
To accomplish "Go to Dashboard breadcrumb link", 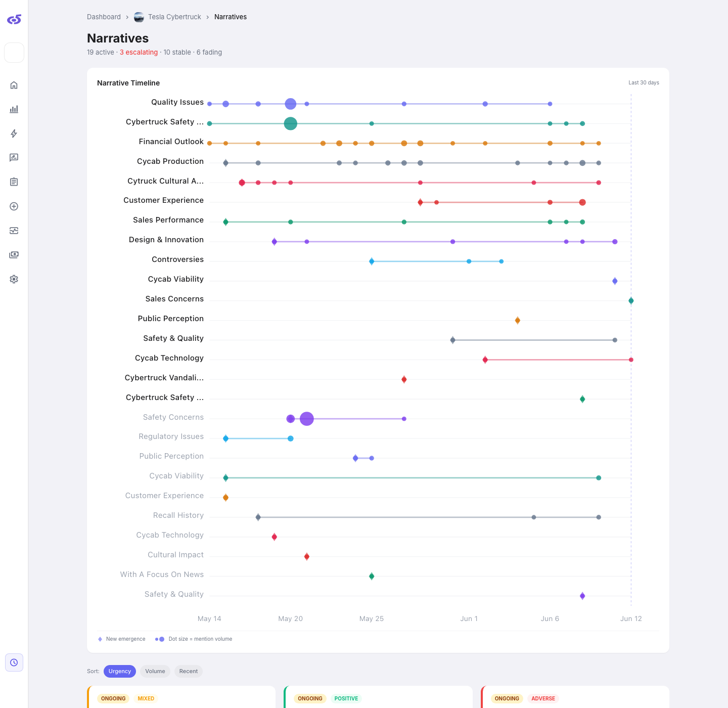I will [104, 17].
